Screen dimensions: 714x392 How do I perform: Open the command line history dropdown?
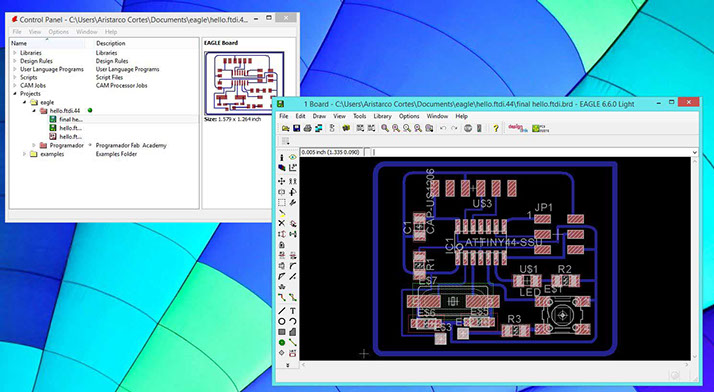coord(694,153)
